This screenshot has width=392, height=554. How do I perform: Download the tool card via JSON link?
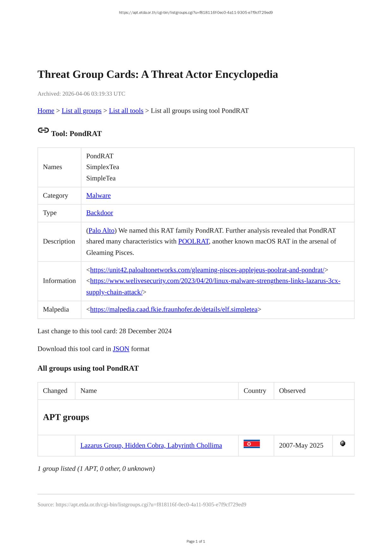pyautogui.click(x=121, y=349)
